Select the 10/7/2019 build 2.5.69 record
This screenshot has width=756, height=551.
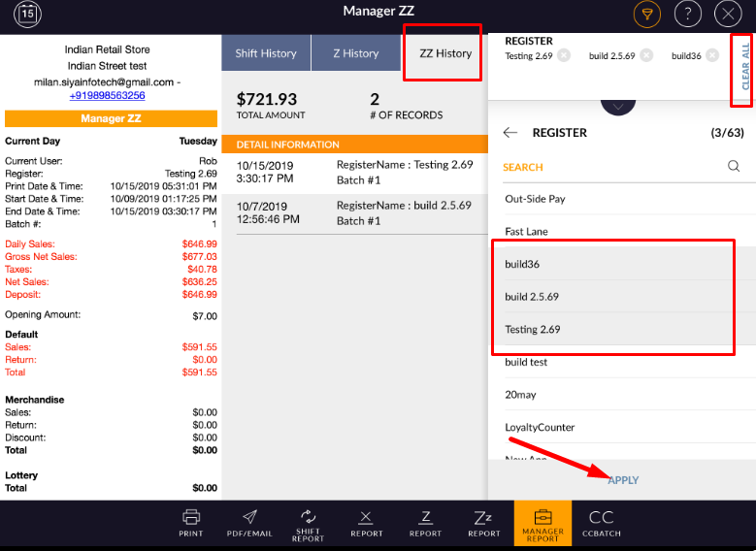pyautogui.click(x=354, y=213)
